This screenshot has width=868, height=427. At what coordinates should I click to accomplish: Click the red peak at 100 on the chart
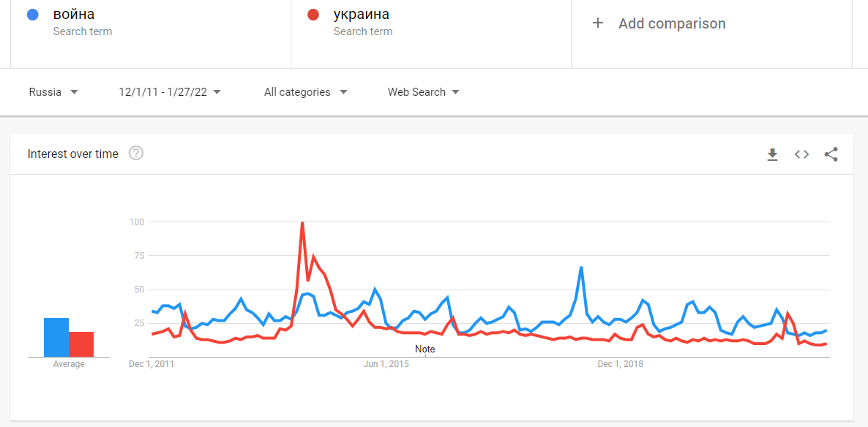[x=302, y=222]
